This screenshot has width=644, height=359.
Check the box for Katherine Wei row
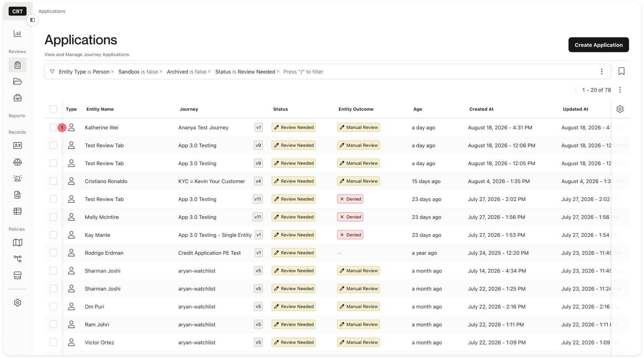point(53,127)
